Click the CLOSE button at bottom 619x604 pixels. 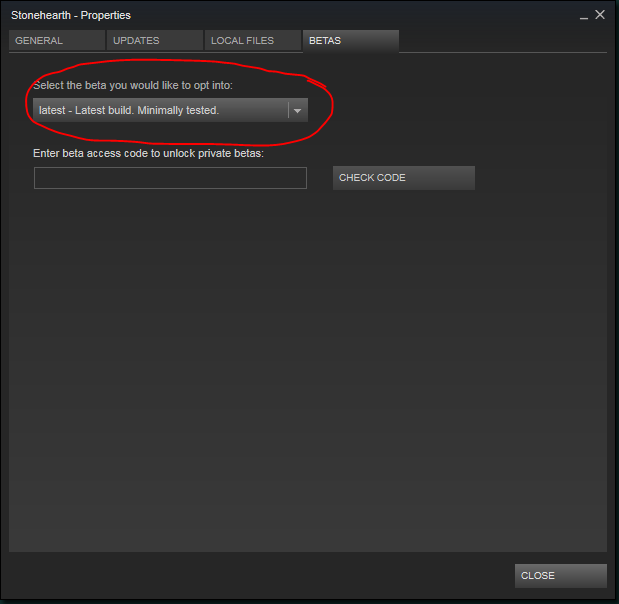coord(561,576)
